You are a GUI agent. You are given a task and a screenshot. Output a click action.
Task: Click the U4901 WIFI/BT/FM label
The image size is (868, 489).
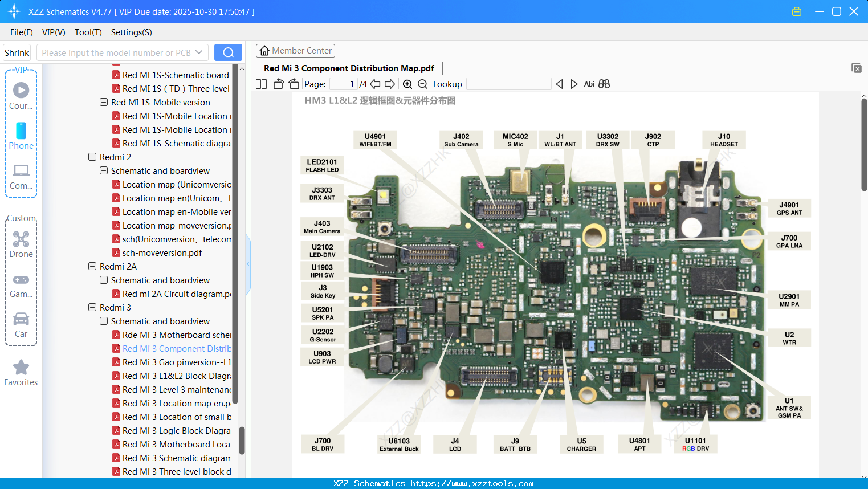375,140
